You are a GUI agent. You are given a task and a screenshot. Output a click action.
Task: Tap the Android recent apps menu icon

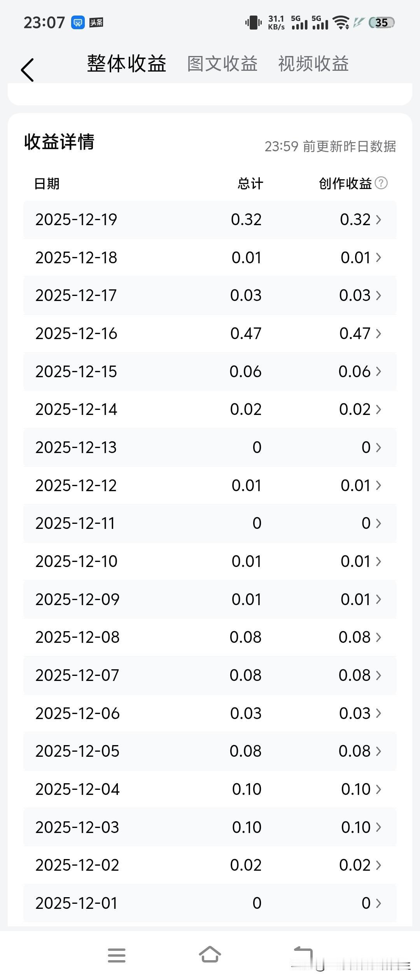tap(117, 955)
